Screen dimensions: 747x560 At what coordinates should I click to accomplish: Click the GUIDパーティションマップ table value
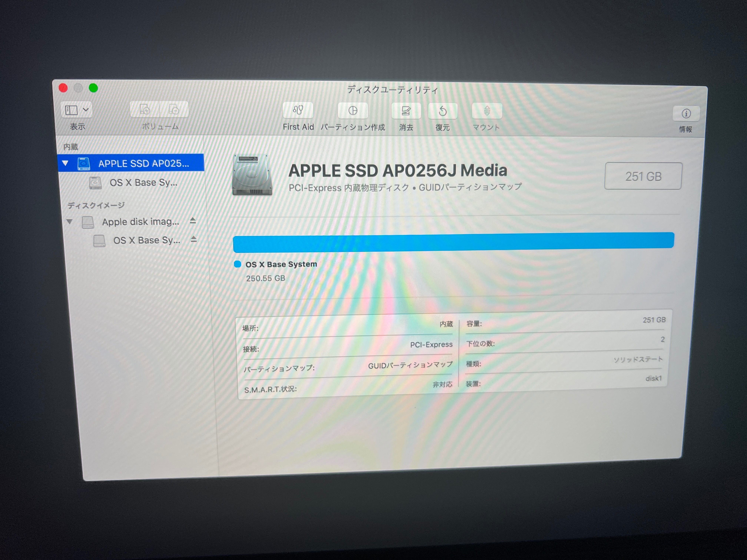tap(410, 365)
